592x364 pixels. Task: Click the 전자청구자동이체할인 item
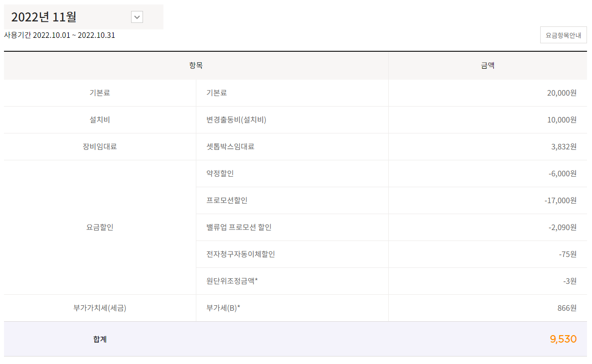241,254
